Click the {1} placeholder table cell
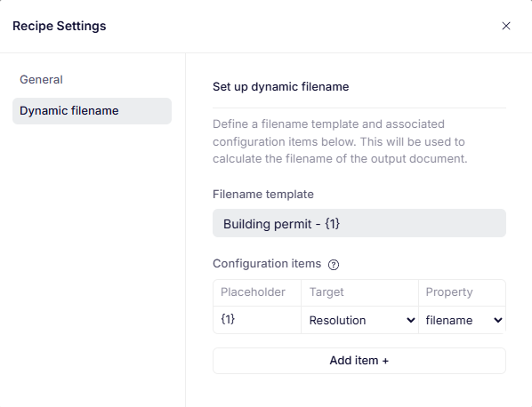The image size is (532, 407). [x=257, y=320]
